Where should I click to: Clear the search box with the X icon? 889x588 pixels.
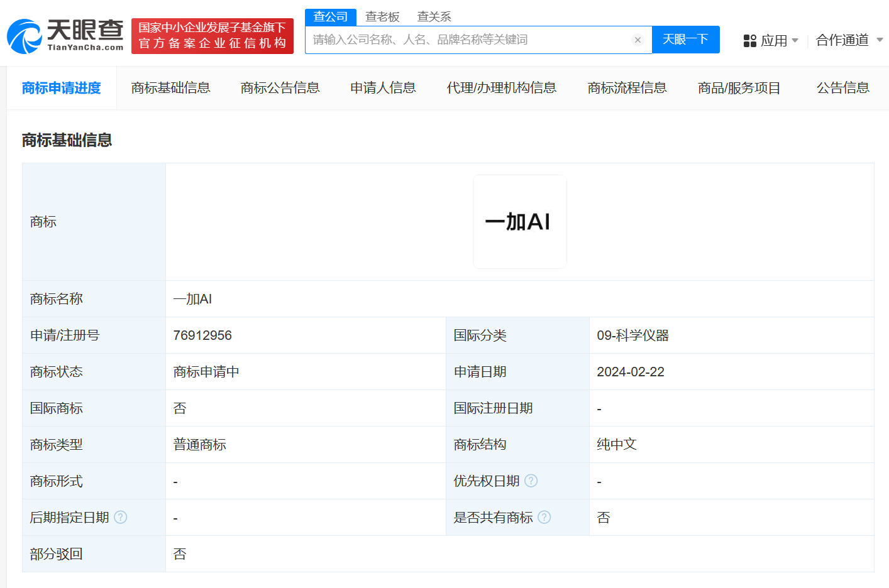point(638,40)
